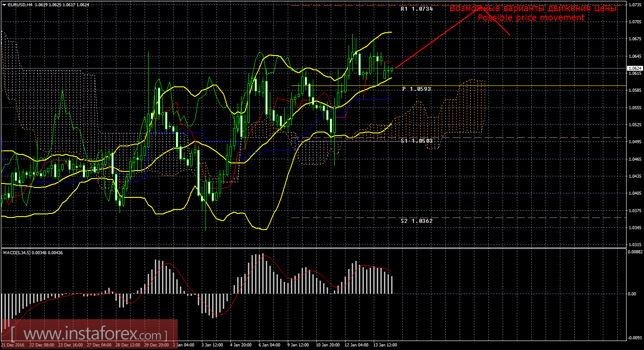Select the 'Possible price movement' annotation text
This screenshot has width=644, height=350.
[x=531, y=17]
